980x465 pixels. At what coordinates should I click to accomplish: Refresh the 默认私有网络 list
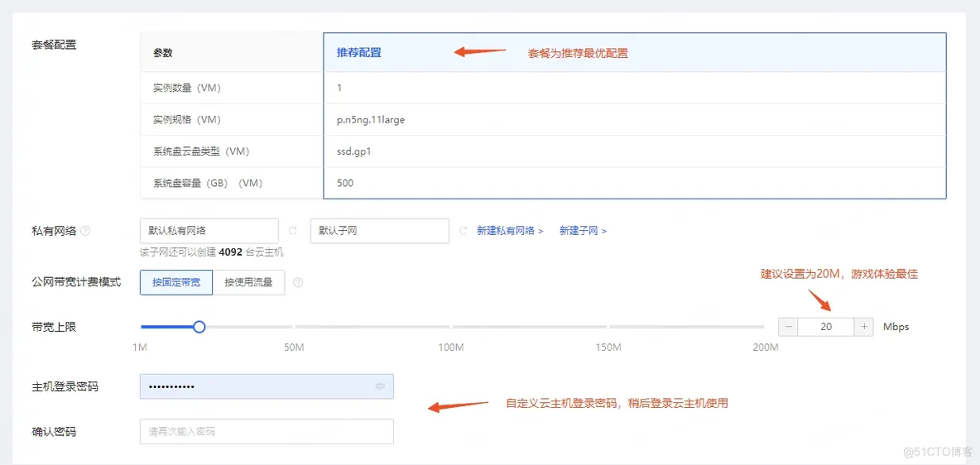(292, 231)
